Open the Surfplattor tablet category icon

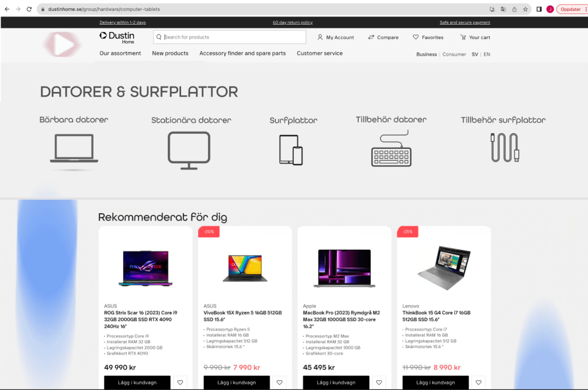pyautogui.click(x=291, y=150)
